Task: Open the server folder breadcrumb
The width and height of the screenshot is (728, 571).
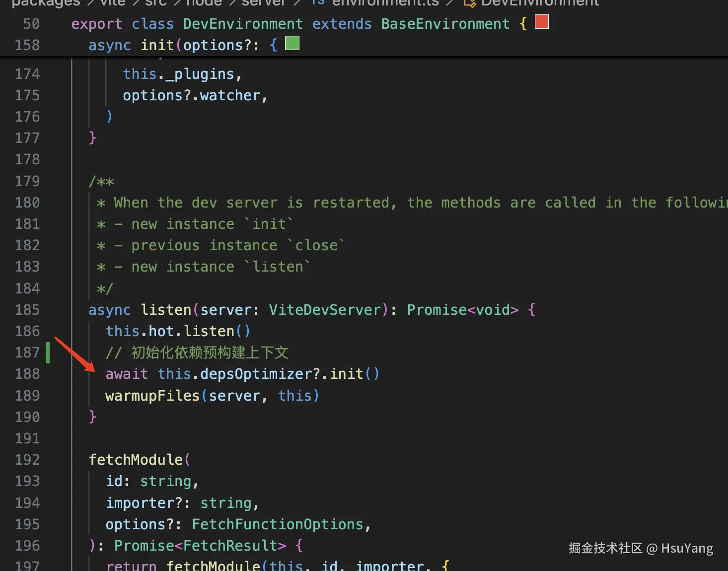Action: [264, 3]
